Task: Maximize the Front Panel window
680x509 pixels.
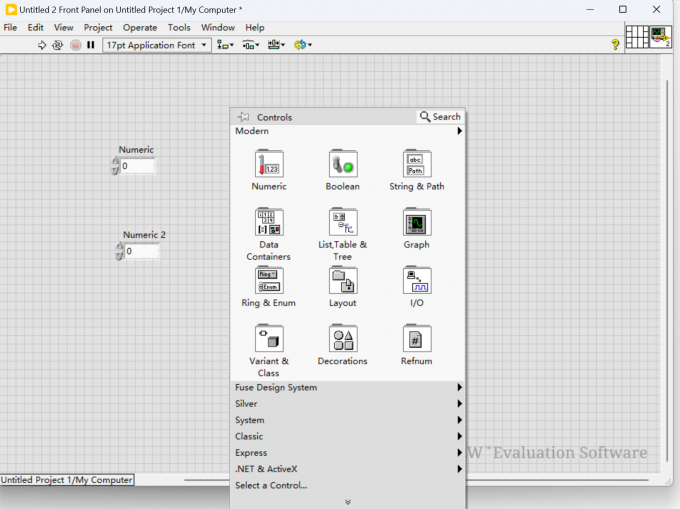Action: tap(623, 10)
